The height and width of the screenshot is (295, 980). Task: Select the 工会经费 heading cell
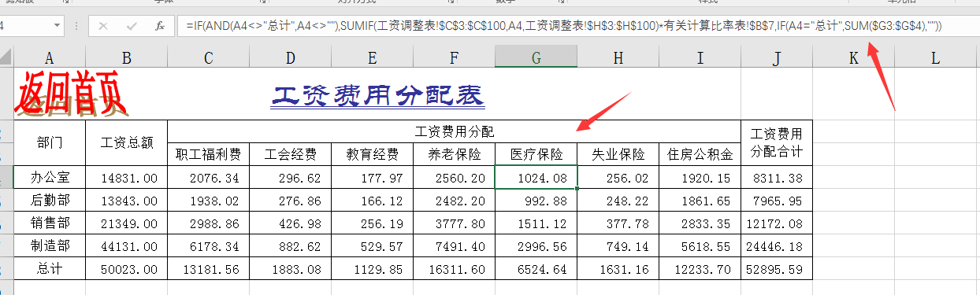pyautogui.click(x=290, y=154)
